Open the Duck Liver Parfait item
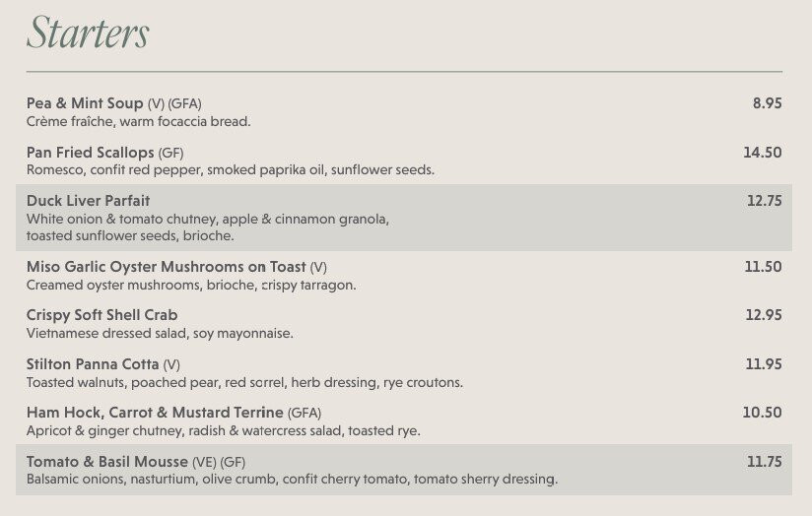812x516 pixels. point(88,200)
